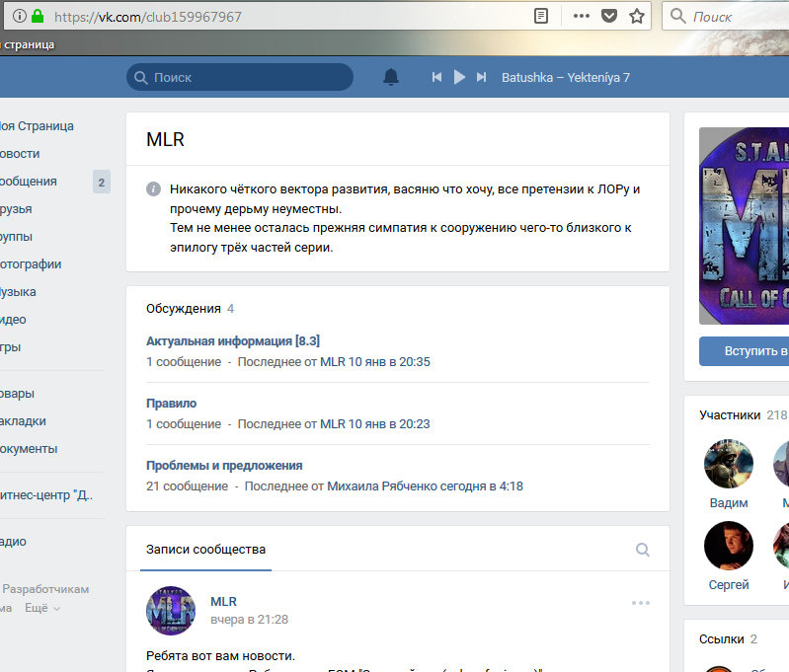789x672 pixels.
Task: Open Музыка in left sidebar
Action: pyautogui.click(x=18, y=292)
